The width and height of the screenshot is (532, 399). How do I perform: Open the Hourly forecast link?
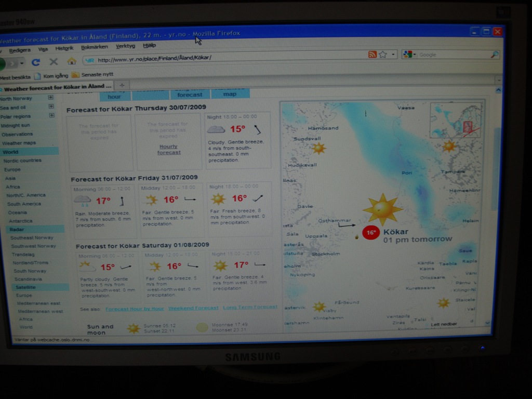[169, 150]
